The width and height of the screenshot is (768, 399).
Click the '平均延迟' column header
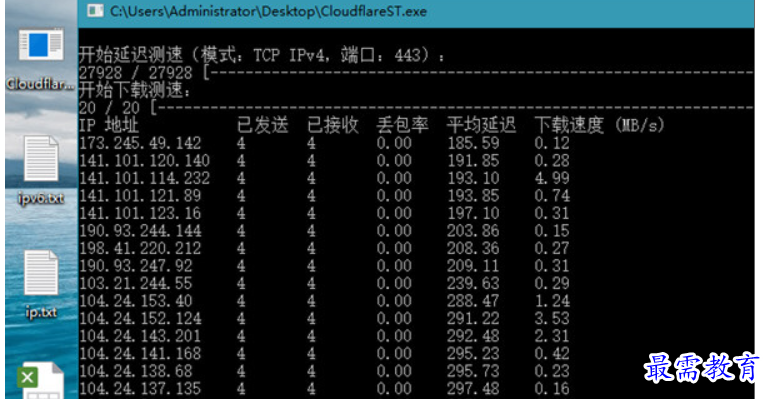point(481,125)
